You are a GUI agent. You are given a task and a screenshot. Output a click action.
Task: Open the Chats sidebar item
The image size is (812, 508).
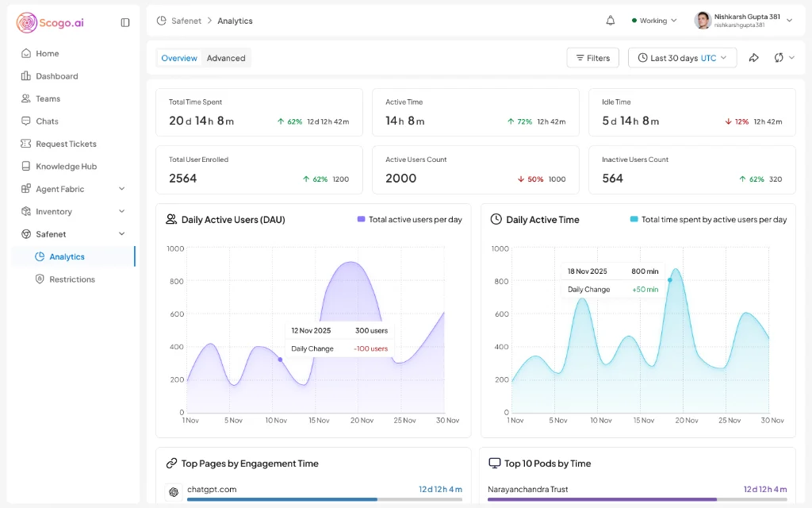47,121
